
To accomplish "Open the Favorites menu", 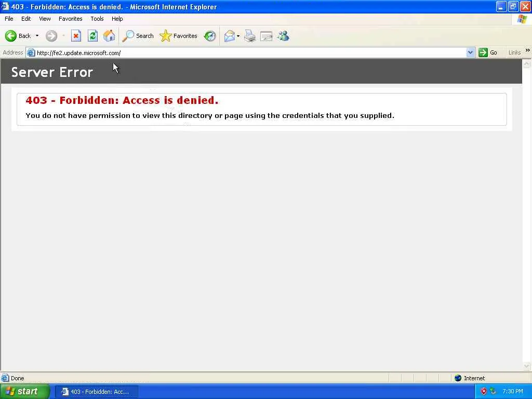I will (x=71, y=19).
